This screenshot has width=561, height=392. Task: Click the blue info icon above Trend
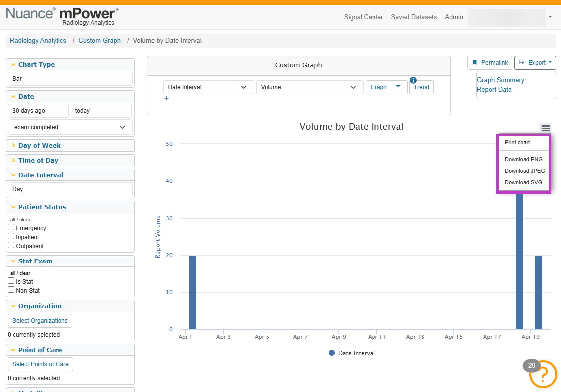[x=413, y=80]
